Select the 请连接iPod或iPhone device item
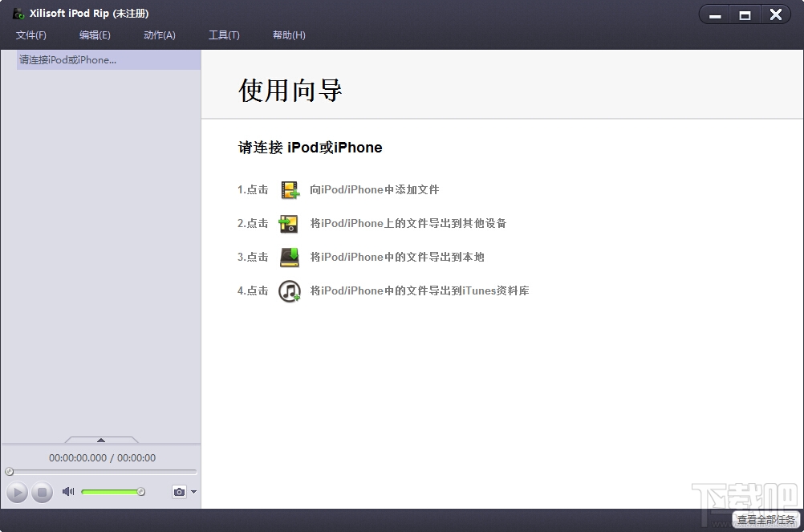Viewport: 804px width, 532px height. click(108, 60)
